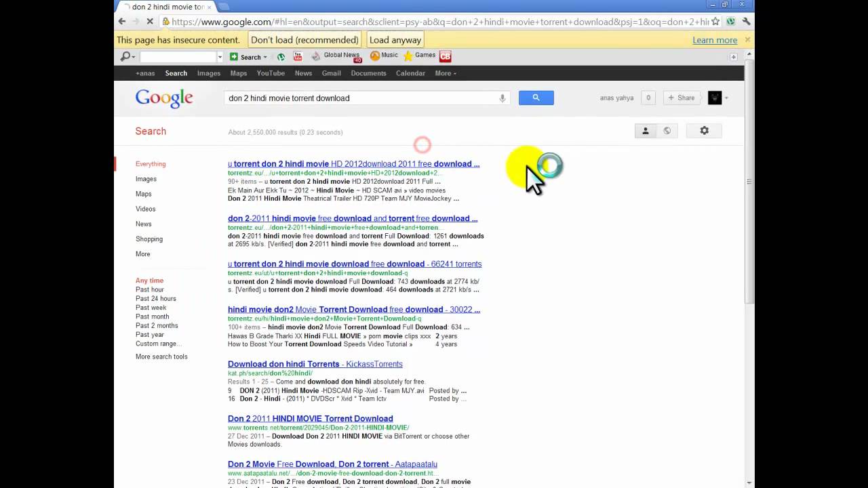Image resolution: width=868 pixels, height=488 pixels.
Task: Click the green extension icon beside the star
Action: click(730, 22)
